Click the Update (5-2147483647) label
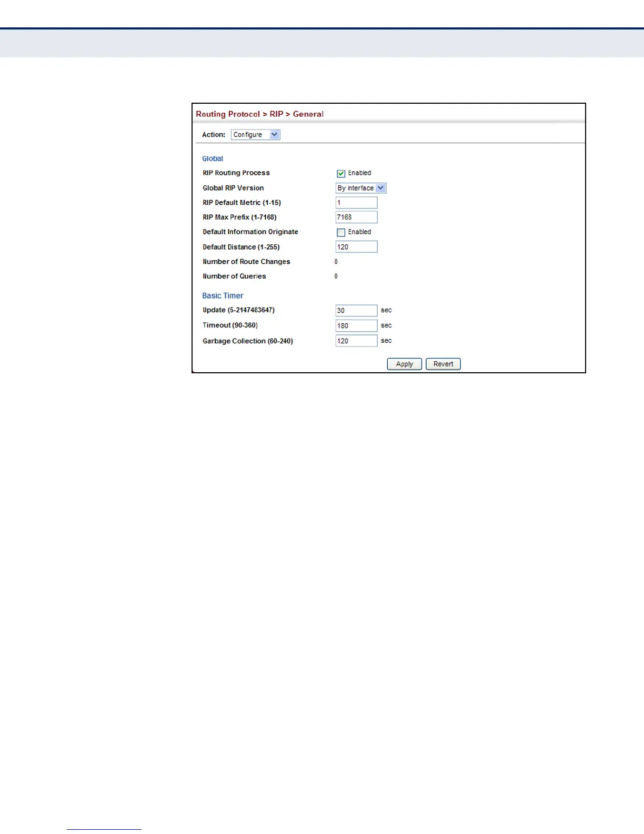This screenshot has height=834, width=644. tap(238, 310)
